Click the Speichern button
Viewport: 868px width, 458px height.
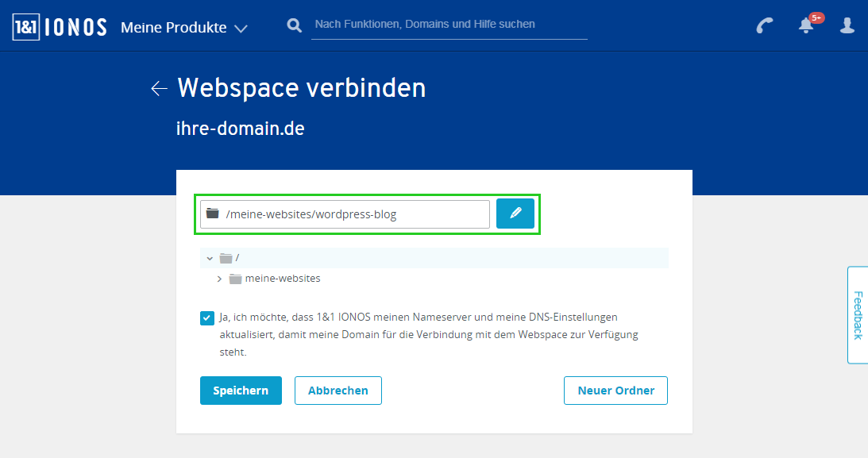point(241,391)
